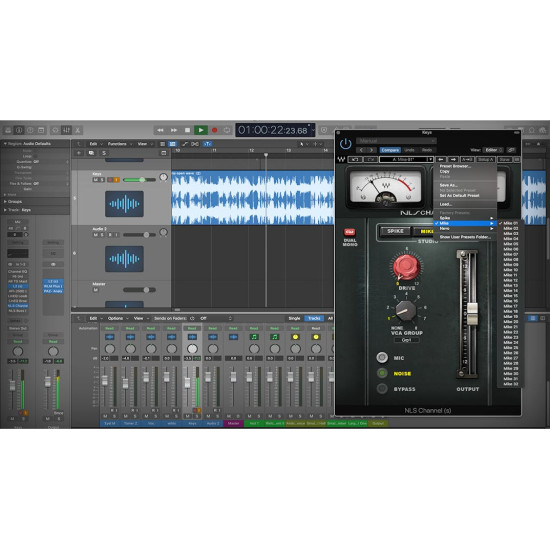The image size is (550, 550).
Task: Adjust the Audio 2 track volume slider
Action: click(x=139, y=235)
